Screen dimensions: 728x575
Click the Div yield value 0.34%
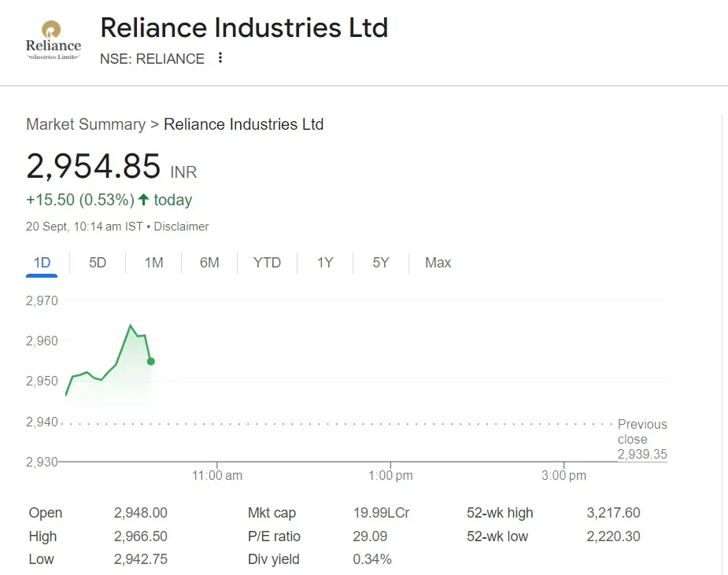pyautogui.click(x=372, y=559)
